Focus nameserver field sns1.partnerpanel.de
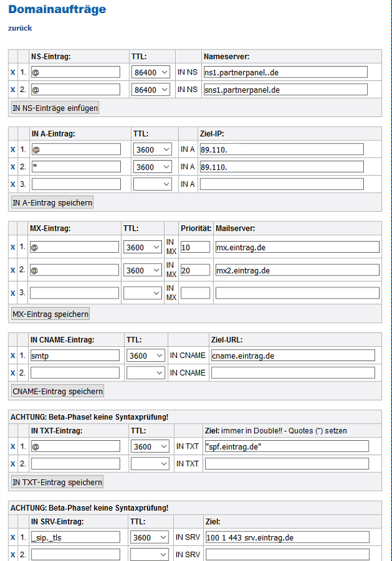392x561 pixels. (286, 89)
